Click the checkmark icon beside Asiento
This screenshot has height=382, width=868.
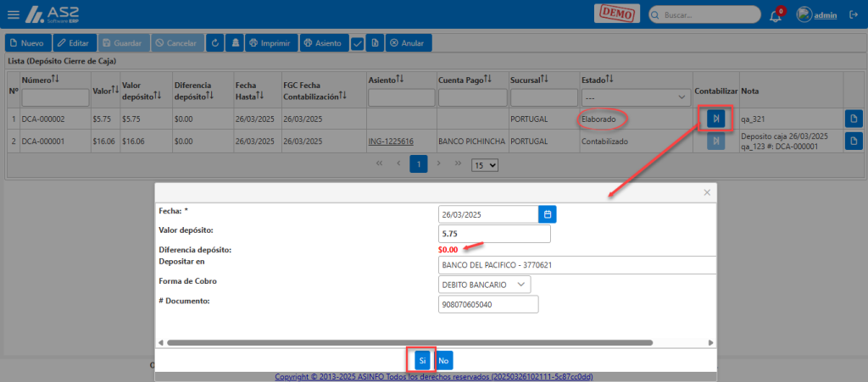pos(358,44)
